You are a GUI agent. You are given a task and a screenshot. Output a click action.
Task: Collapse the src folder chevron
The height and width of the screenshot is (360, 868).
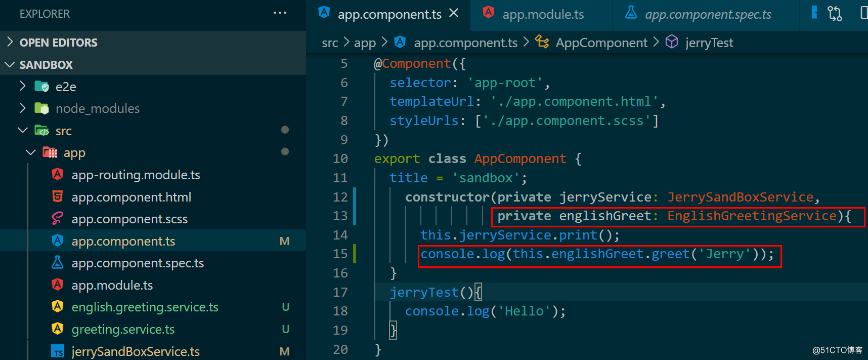pos(22,131)
